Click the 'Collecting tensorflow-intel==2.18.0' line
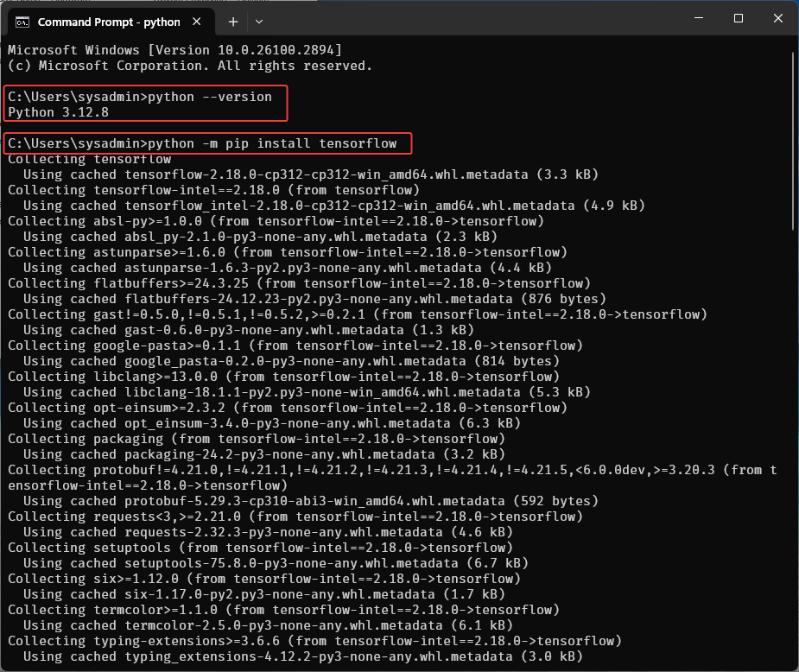Screen dimensions: 799x672 213,190
